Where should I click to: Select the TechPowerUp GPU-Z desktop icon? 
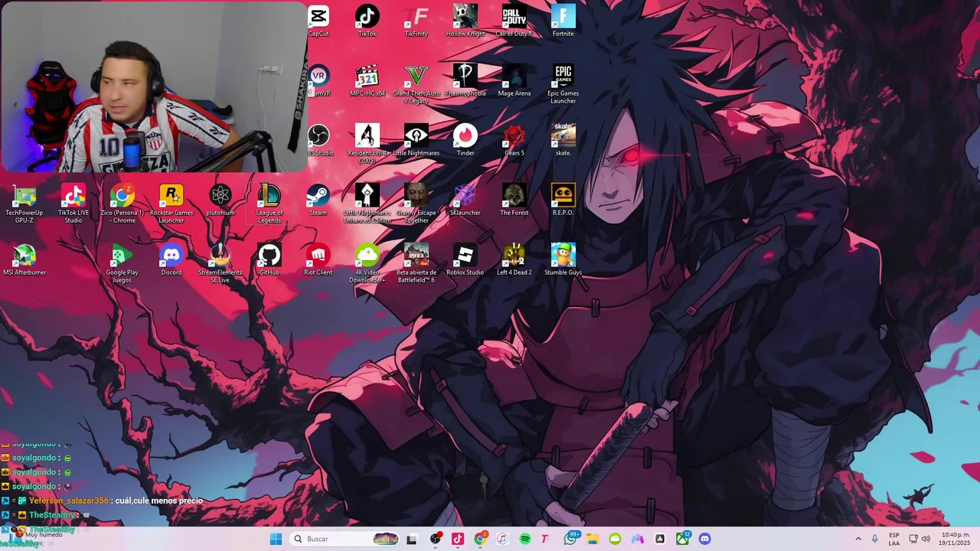24,204
